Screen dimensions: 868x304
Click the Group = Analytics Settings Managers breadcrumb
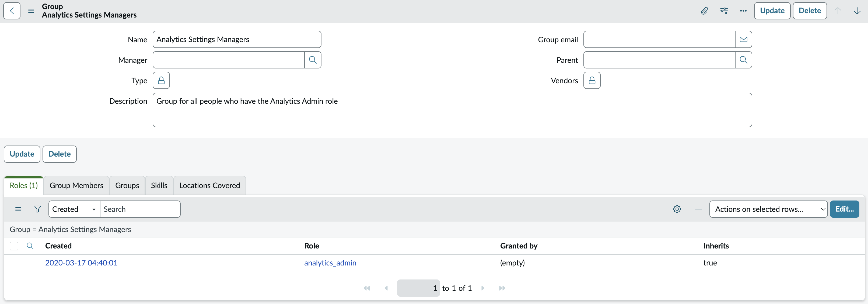[71, 229]
